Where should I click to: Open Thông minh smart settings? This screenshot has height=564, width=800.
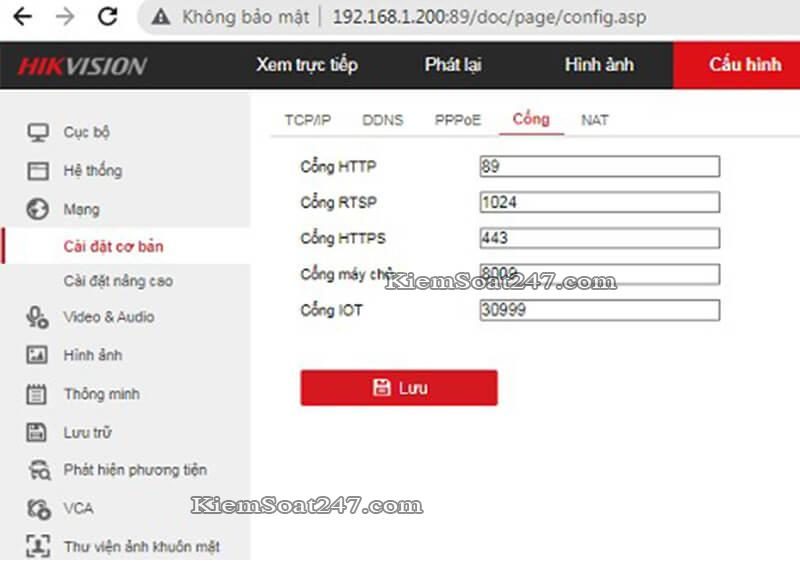coord(102,394)
